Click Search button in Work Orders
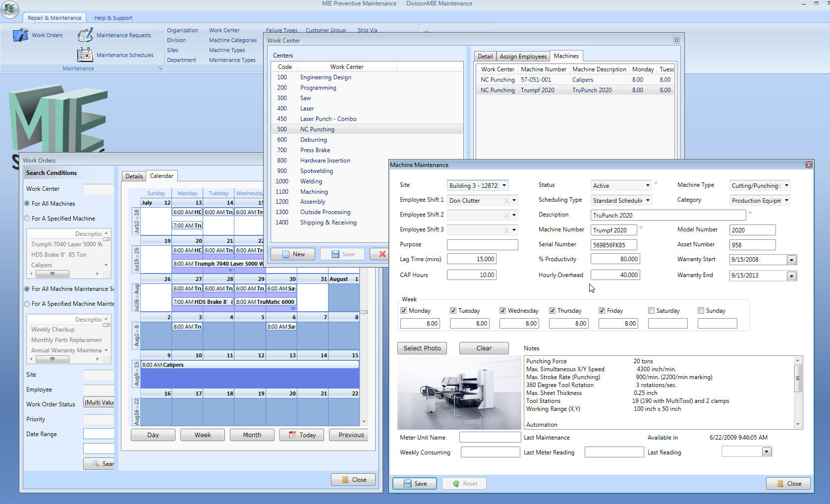 tap(99, 464)
